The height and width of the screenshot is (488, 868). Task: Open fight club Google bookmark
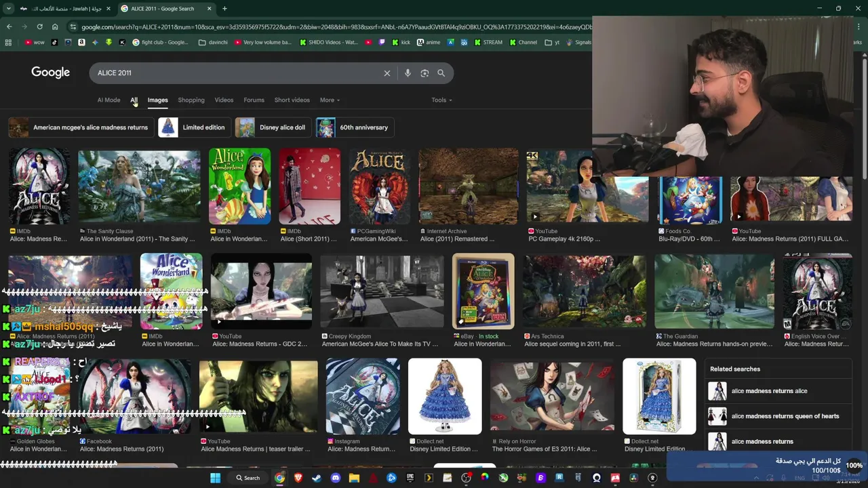click(161, 42)
